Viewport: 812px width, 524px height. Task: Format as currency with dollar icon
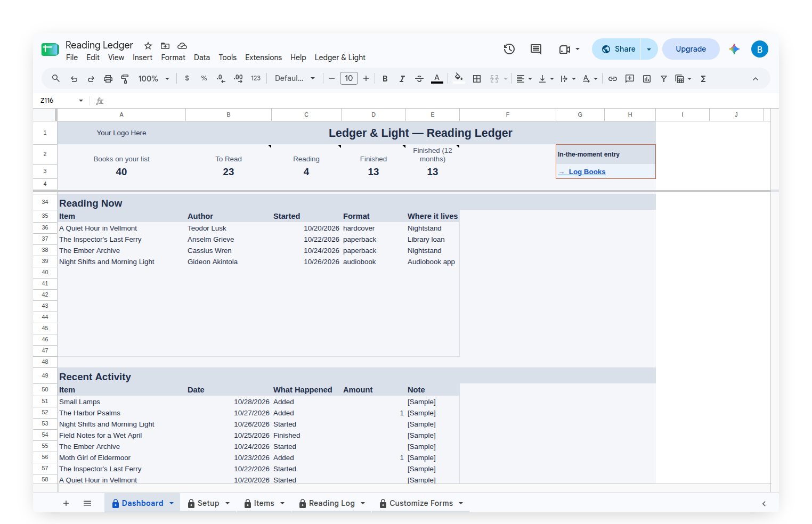click(187, 78)
